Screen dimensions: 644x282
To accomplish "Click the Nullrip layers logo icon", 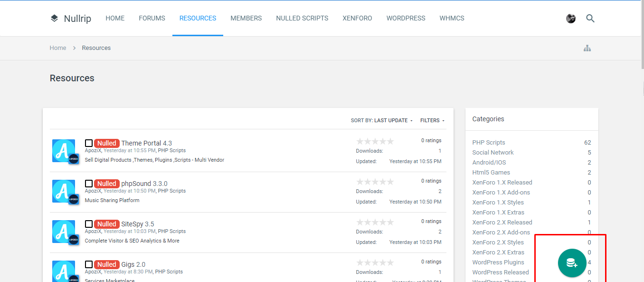I will pyautogui.click(x=54, y=19).
